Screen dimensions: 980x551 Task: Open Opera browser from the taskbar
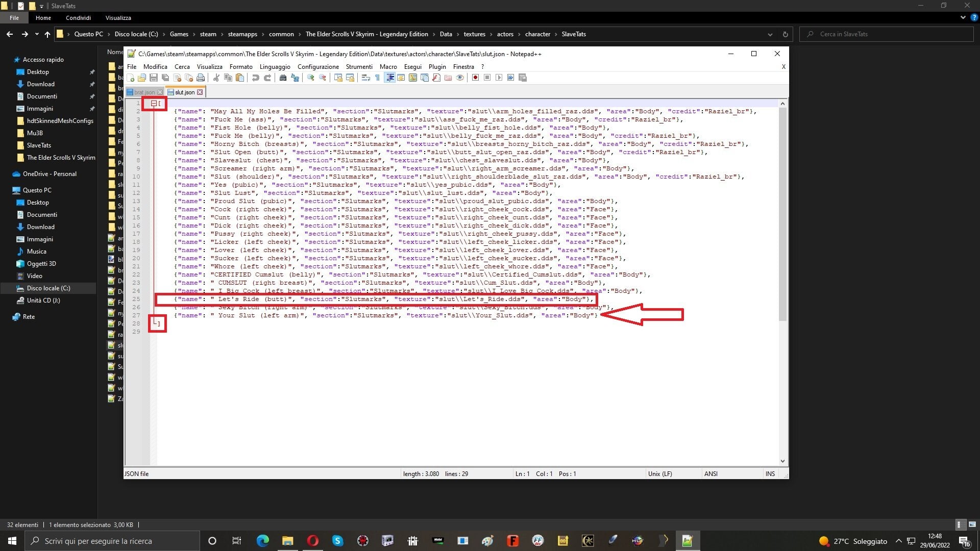pos(312,541)
